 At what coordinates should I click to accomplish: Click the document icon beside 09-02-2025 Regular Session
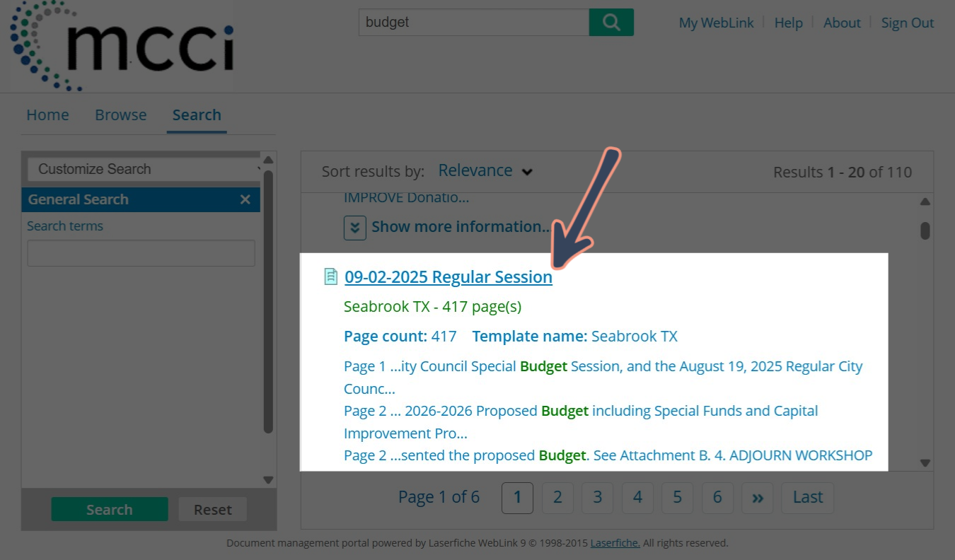pyautogui.click(x=330, y=276)
